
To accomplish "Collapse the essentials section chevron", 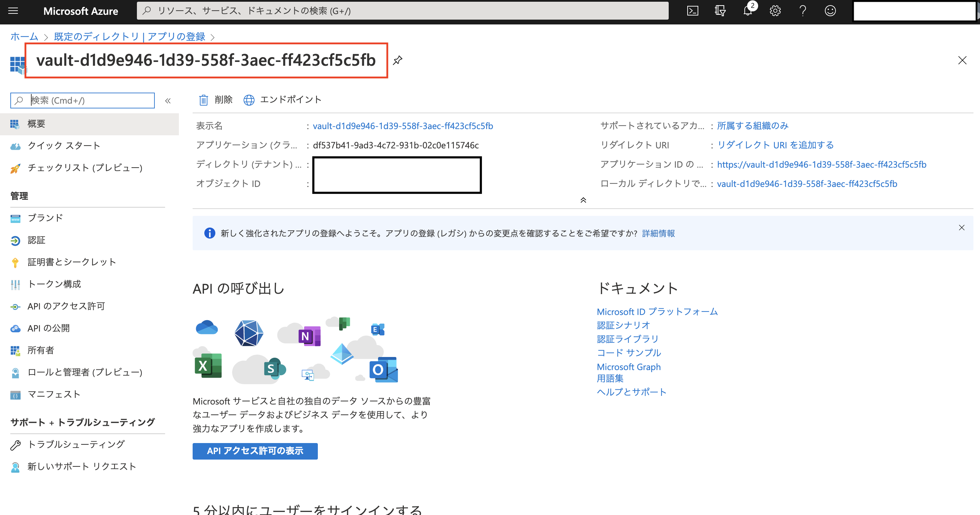I will pos(583,200).
